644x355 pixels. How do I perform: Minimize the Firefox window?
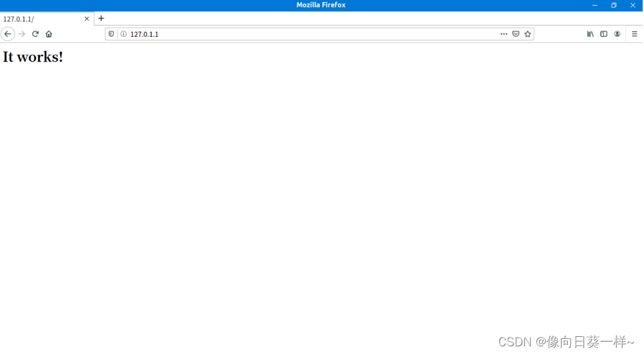[595, 5]
